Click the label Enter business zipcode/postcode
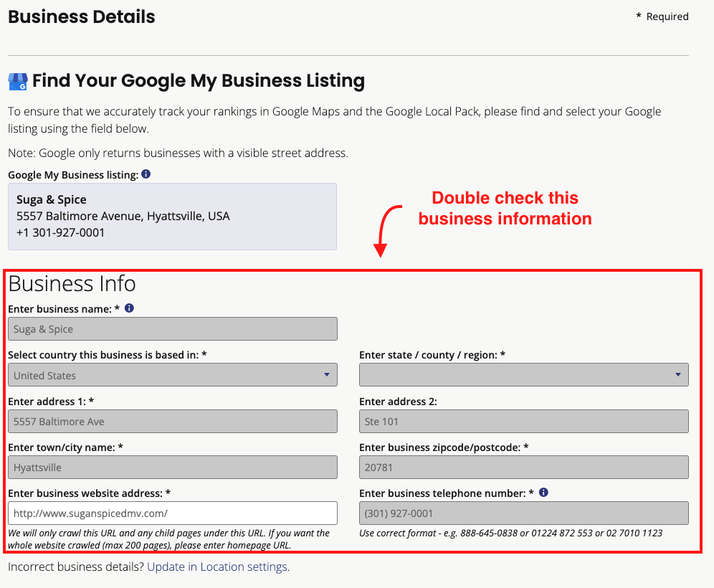The width and height of the screenshot is (714, 588). tap(444, 447)
